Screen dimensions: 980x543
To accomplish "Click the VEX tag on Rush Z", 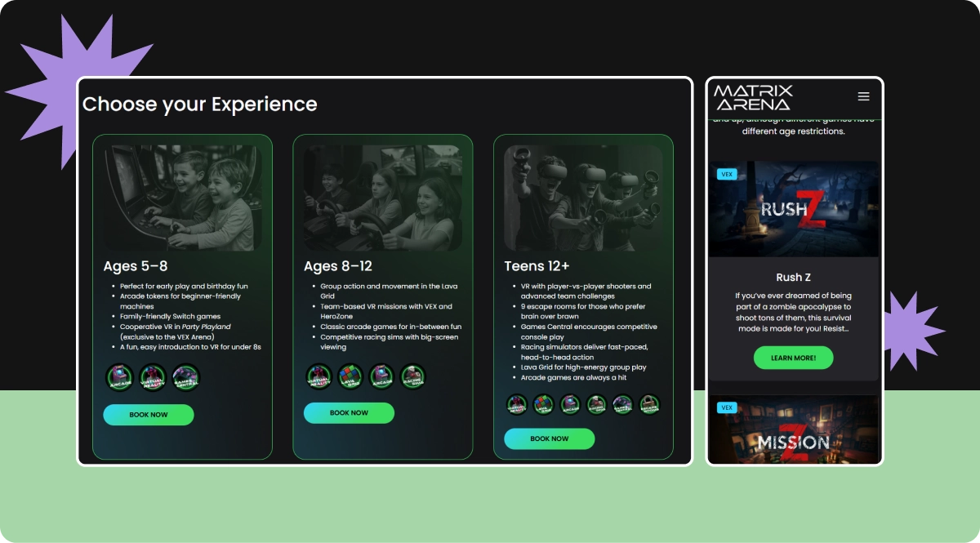I will point(727,174).
